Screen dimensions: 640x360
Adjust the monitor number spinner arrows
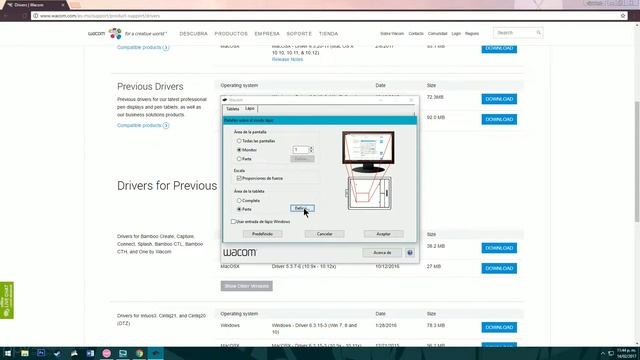311,150
